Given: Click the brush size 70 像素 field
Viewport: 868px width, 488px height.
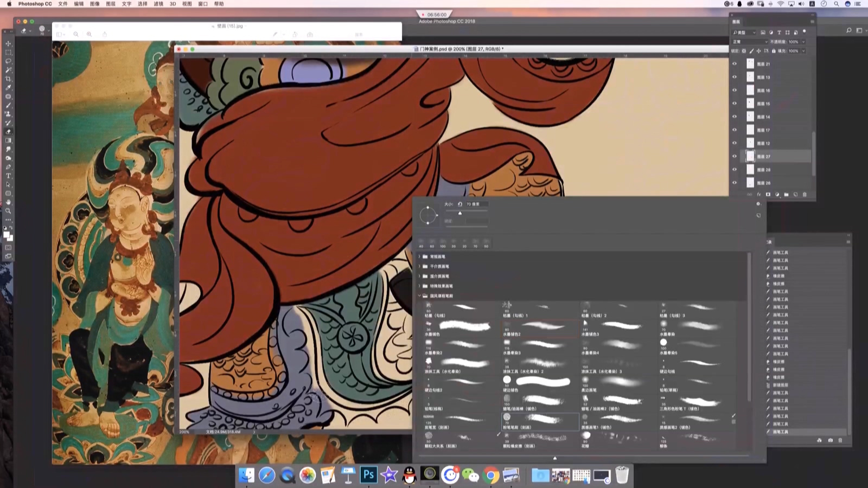Looking at the screenshot, I should 476,204.
